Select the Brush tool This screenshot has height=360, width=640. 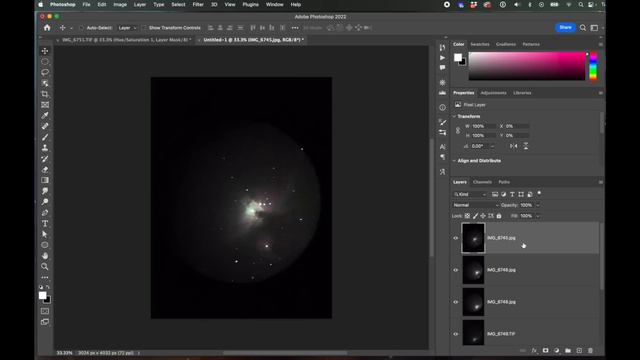(x=45, y=137)
